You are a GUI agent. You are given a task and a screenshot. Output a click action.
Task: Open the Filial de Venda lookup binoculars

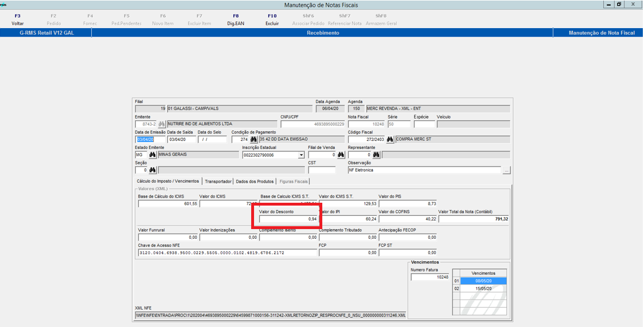[341, 155]
